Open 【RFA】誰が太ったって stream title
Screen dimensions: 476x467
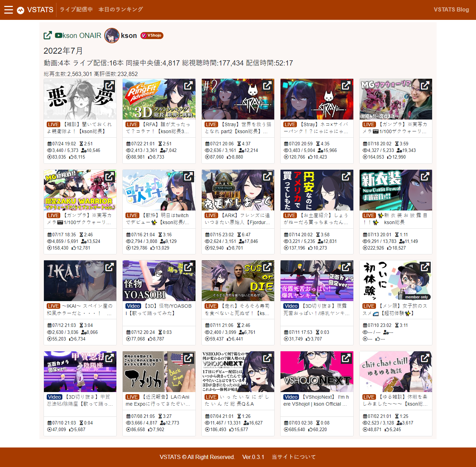click(159, 128)
